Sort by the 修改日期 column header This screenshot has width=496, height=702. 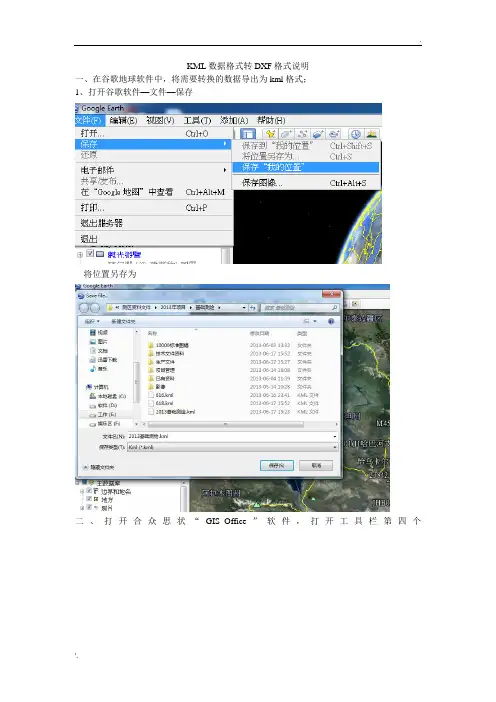259,333
